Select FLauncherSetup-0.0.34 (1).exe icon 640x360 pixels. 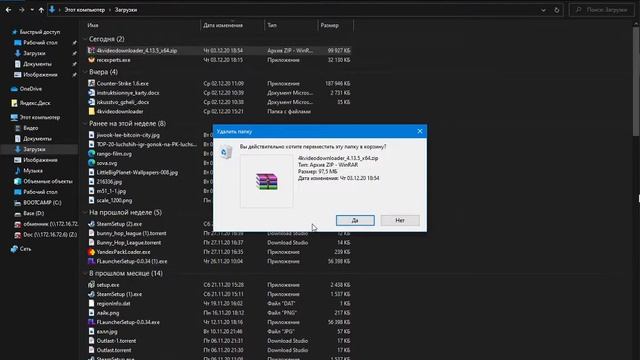[91, 261]
